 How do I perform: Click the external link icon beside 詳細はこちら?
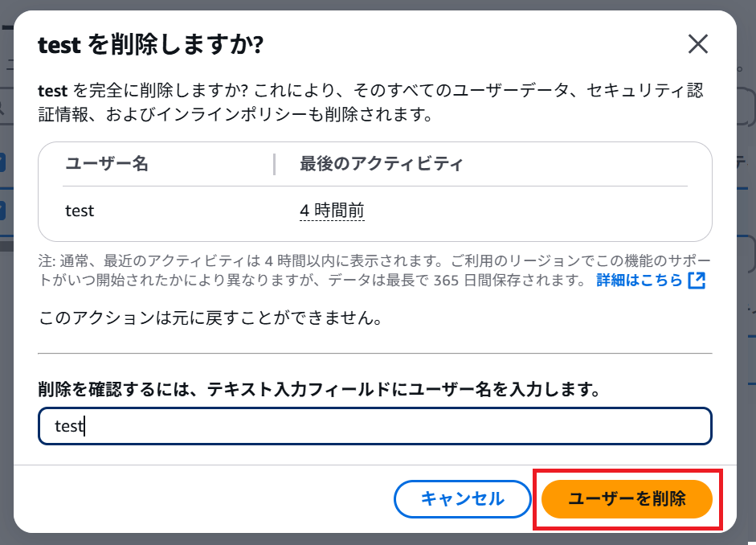(697, 281)
